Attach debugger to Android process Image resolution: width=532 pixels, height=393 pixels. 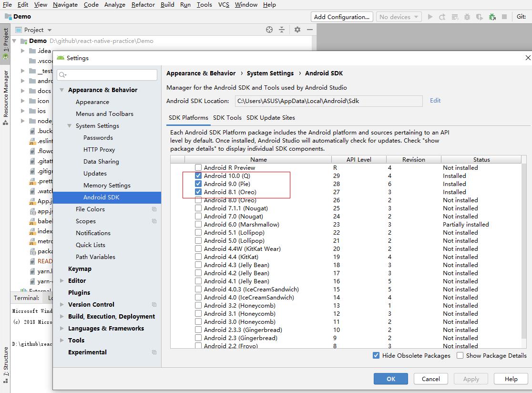coord(491,17)
